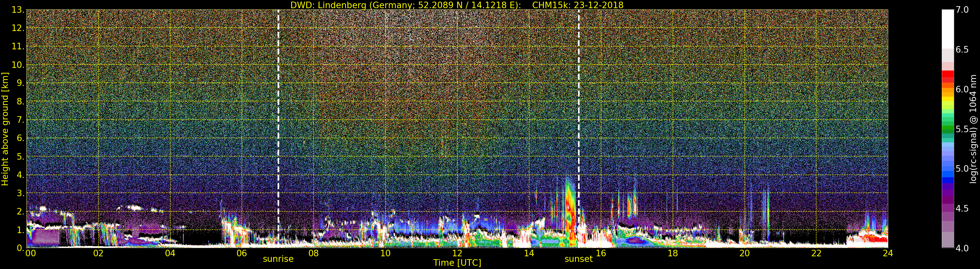Image resolution: width=980 pixels, height=269 pixels.
Task: Click the height axis tick label '5.'
Action: (x=20, y=157)
